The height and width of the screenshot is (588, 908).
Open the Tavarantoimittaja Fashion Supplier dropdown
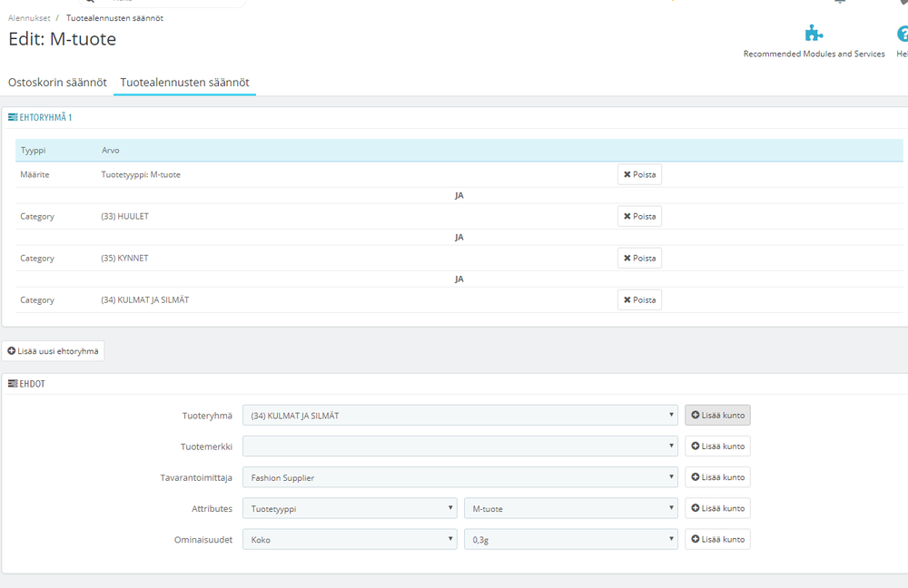pyautogui.click(x=459, y=477)
